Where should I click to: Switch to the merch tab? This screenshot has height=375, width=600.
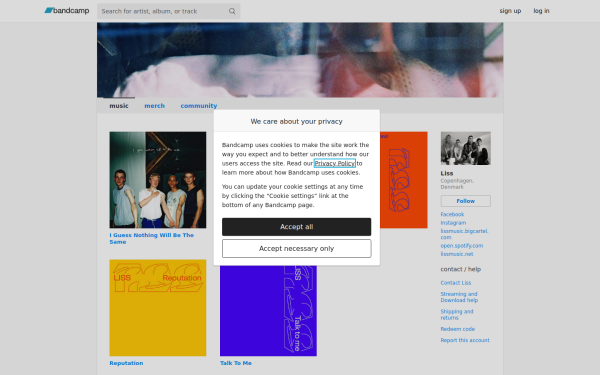155,106
